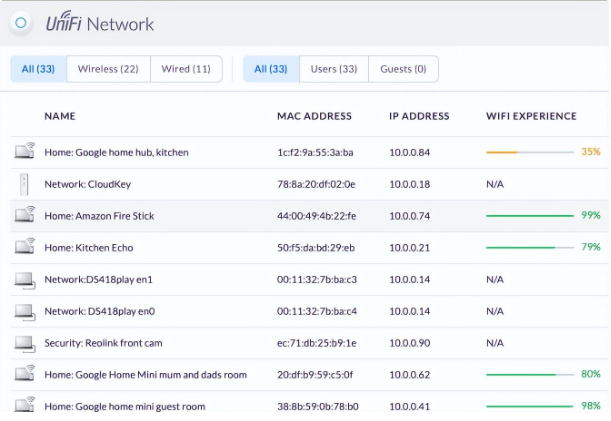Screen dimensions: 611x421
Task: Sort by the WIFI EXPERIENCE column header
Action: (532, 116)
